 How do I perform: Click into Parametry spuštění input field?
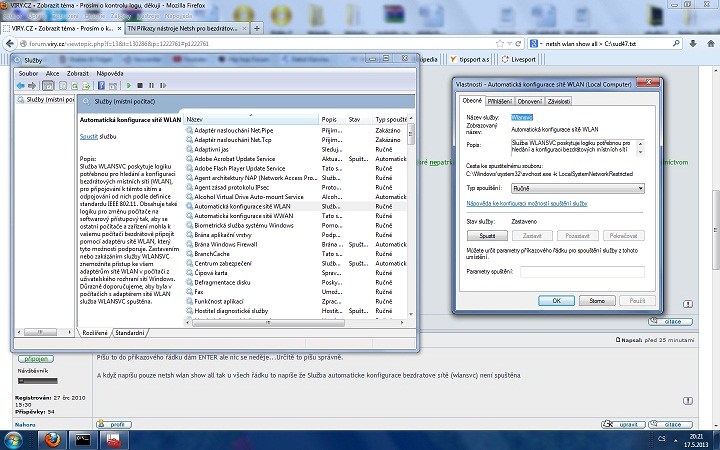click(582, 270)
